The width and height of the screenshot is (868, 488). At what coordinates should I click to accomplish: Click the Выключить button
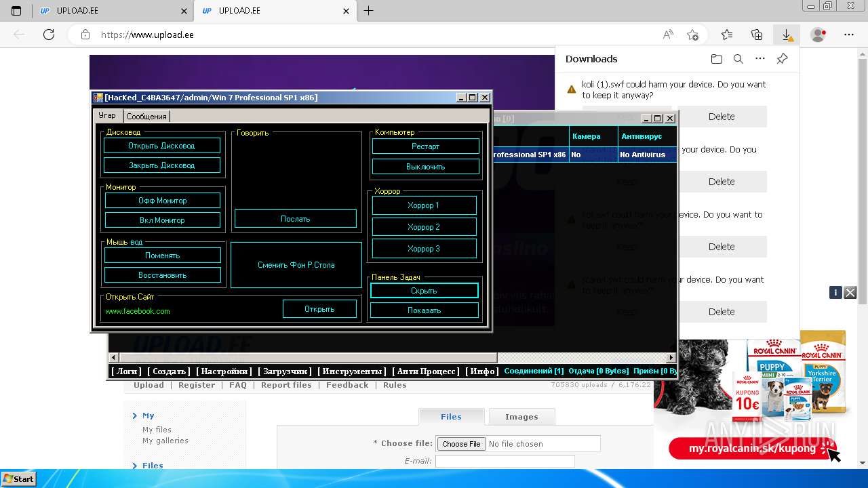(x=426, y=167)
